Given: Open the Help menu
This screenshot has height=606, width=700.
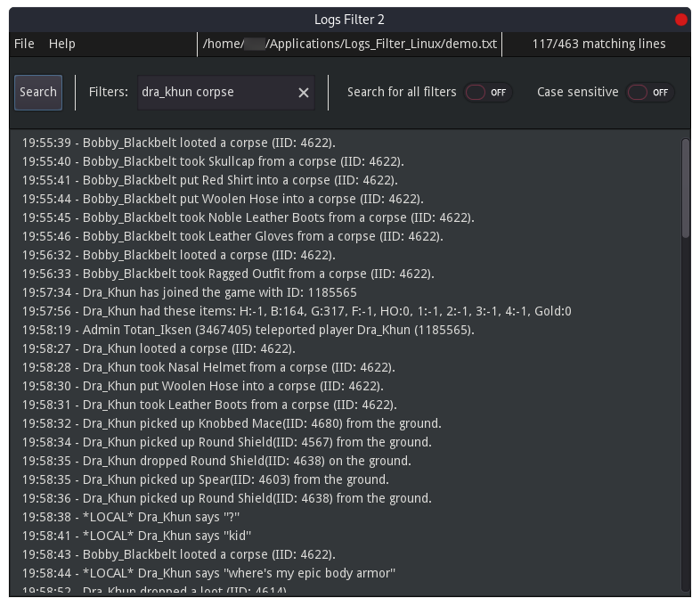Looking at the screenshot, I should (62, 44).
